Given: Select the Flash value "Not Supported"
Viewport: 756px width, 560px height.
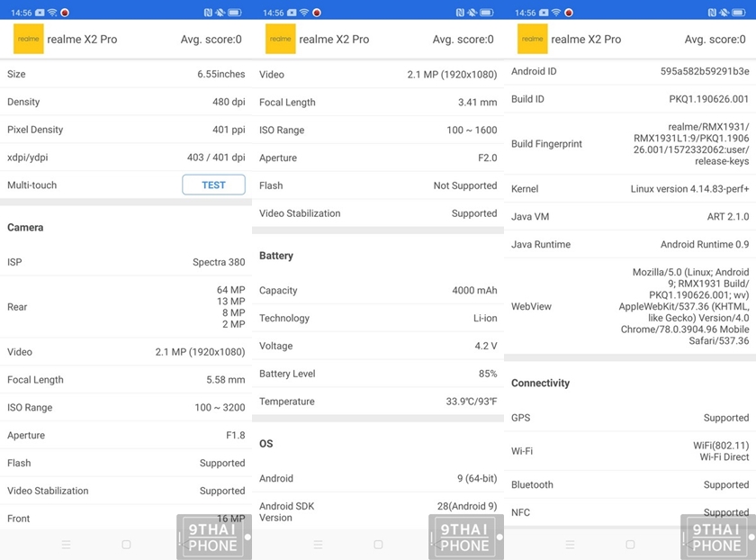Looking at the screenshot, I should pos(465,185).
